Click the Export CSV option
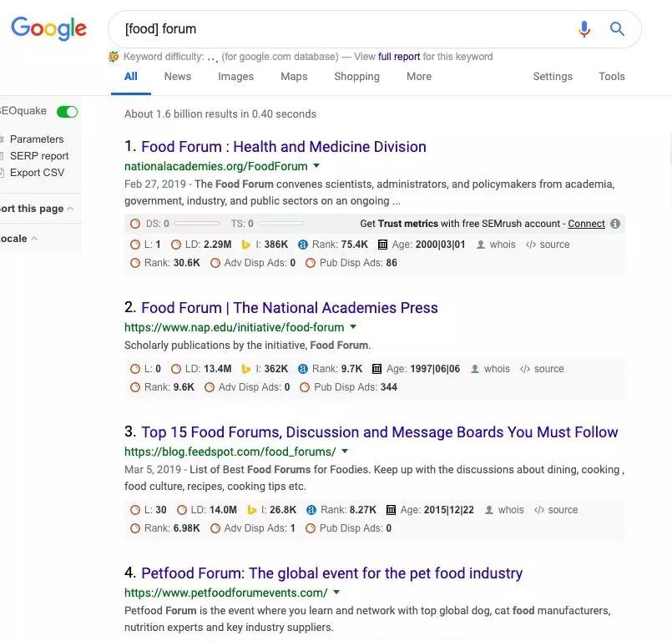672x641 pixels. point(37,173)
